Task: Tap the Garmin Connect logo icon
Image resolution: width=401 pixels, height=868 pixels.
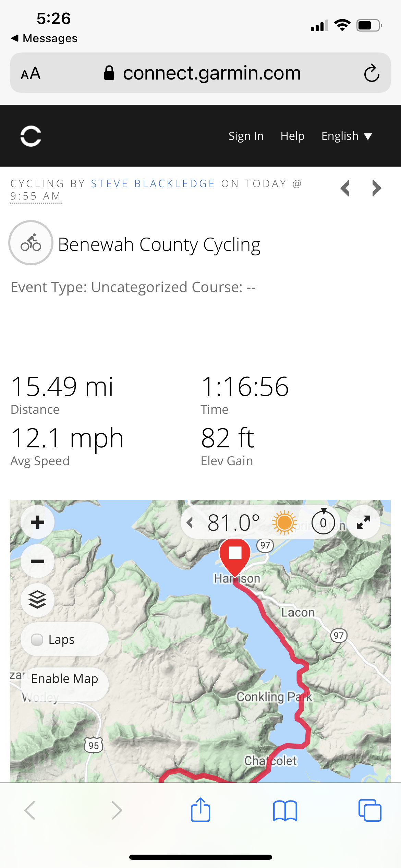Action: point(31,136)
